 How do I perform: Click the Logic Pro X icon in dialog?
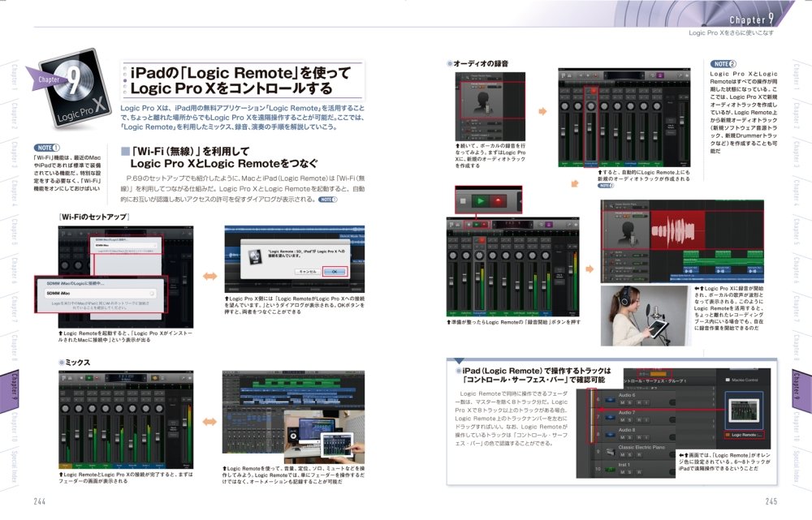(x=253, y=256)
